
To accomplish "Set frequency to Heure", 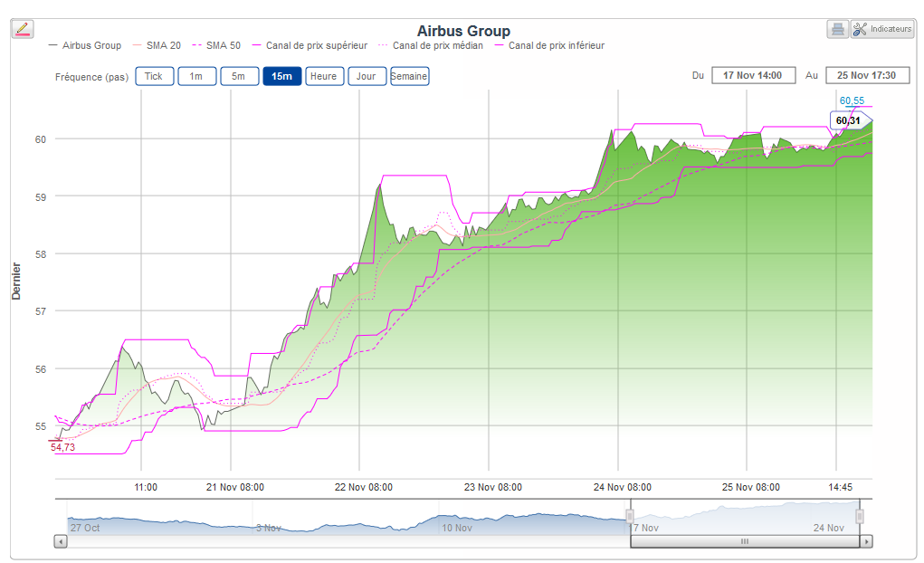I will pyautogui.click(x=323, y=76).
